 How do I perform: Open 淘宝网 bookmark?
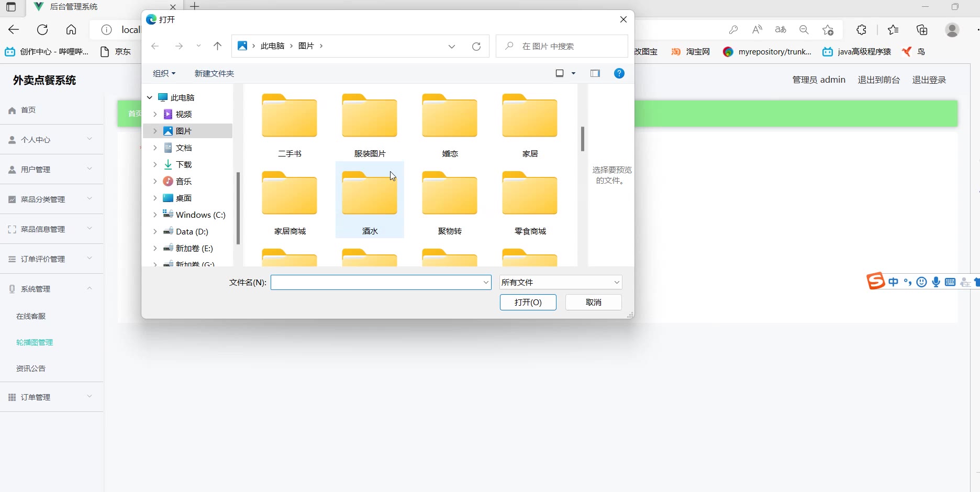[x=691, y=51]
